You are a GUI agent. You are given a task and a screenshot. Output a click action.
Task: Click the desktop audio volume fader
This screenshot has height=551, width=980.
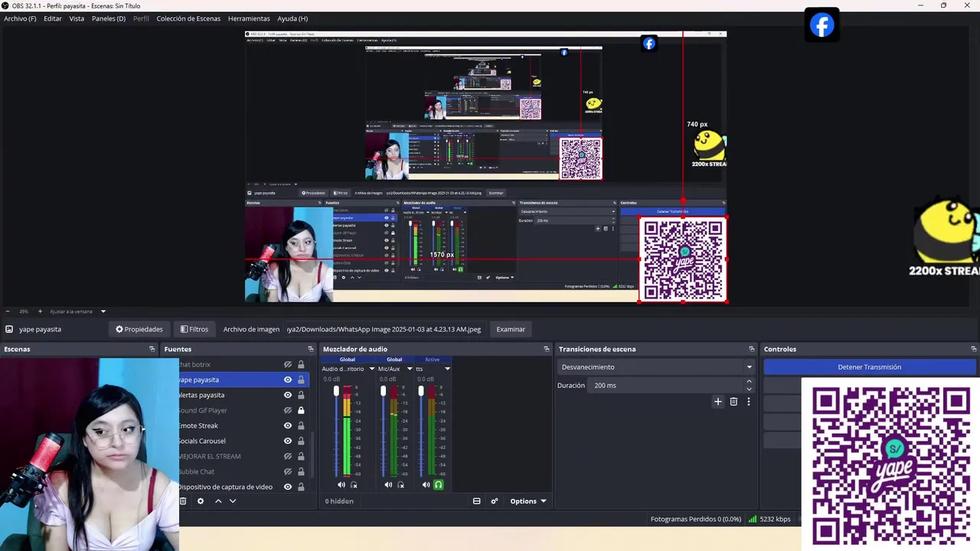point(336,391)
